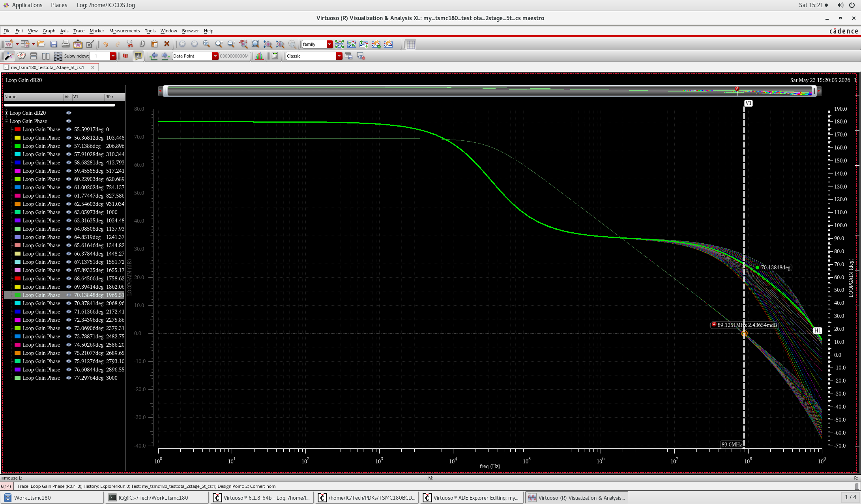Open the file folder icon in toolbar
Screen dimensions: 861x504
tap(41, 44)
